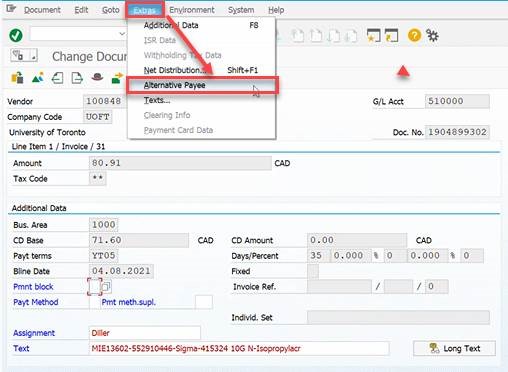The height and width of the screenshot is (372, 508).
Task: Toggle Display/Change mode icon
Action: 19,55
